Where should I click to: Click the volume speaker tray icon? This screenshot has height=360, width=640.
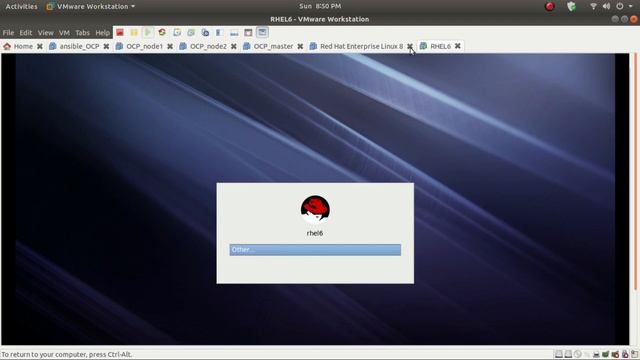pos(606,6)
